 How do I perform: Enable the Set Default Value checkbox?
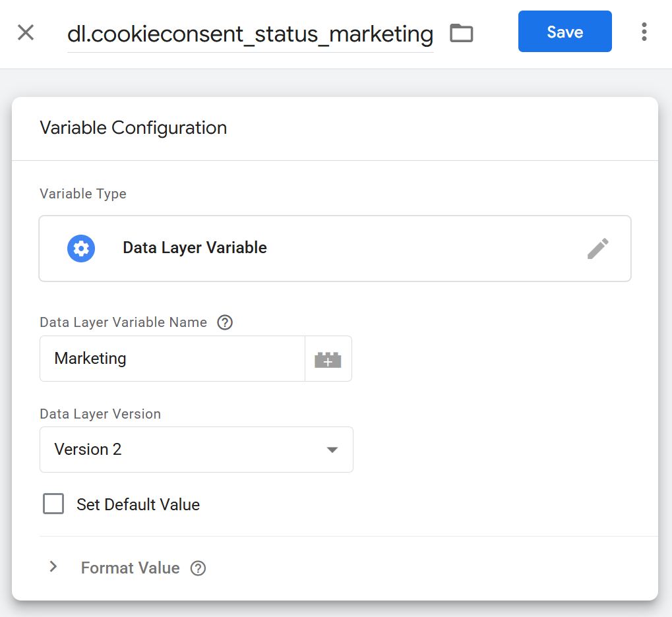pos(53,504)
